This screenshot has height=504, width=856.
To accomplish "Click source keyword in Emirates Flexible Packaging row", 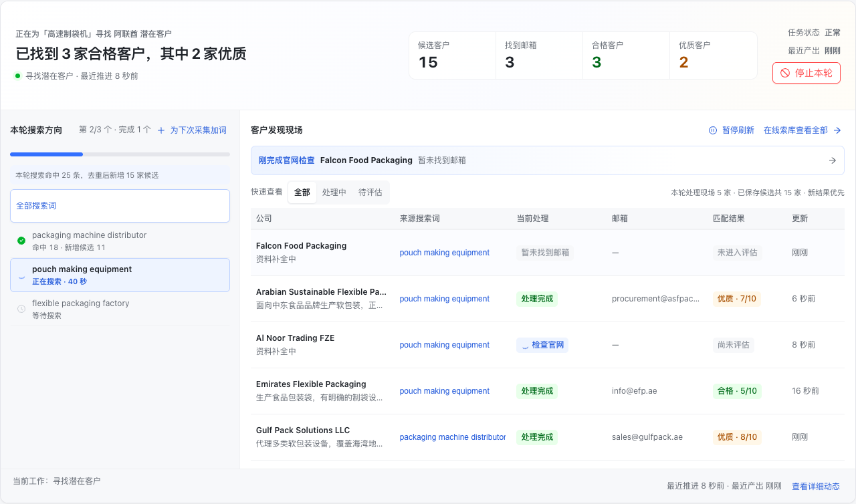I will [x=445, y=391].
